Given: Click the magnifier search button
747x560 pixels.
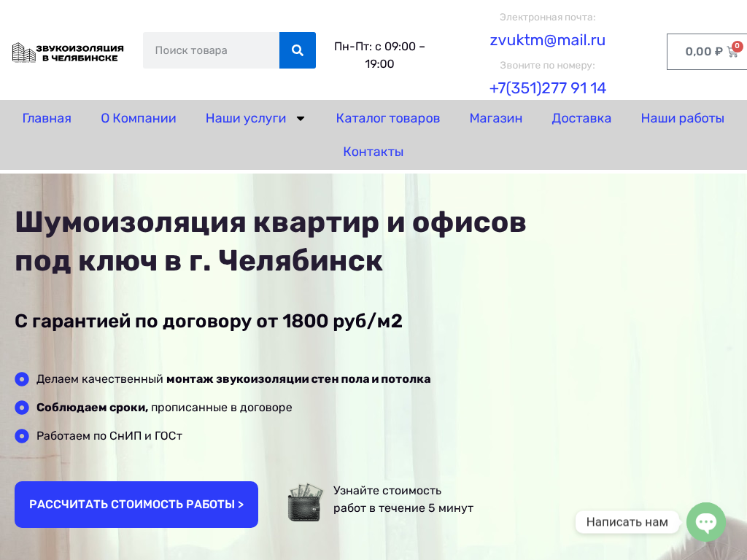Looking at the screenshot, I should [x=298, y=50].
